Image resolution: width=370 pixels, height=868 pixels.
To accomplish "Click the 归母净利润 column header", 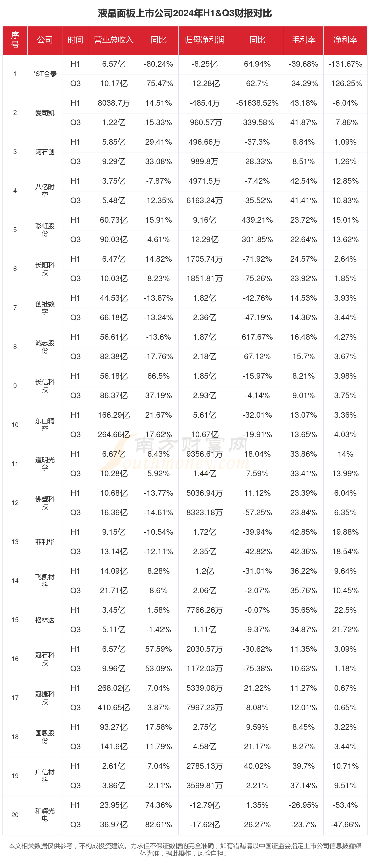I will (204, 40).
